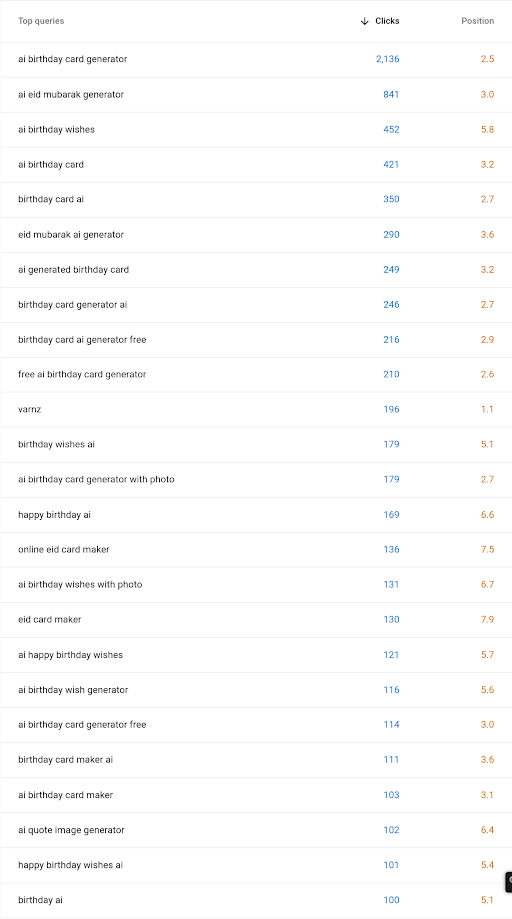512x919 pixels.
Task: Click the Clicks sort arrow icon
Action: tap(364, 21)
